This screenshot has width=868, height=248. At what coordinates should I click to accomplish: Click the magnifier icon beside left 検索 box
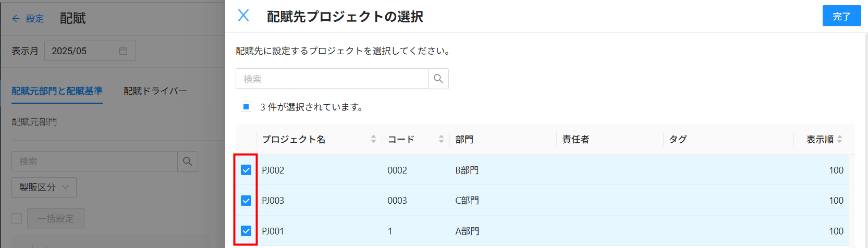tap(188, 162)
